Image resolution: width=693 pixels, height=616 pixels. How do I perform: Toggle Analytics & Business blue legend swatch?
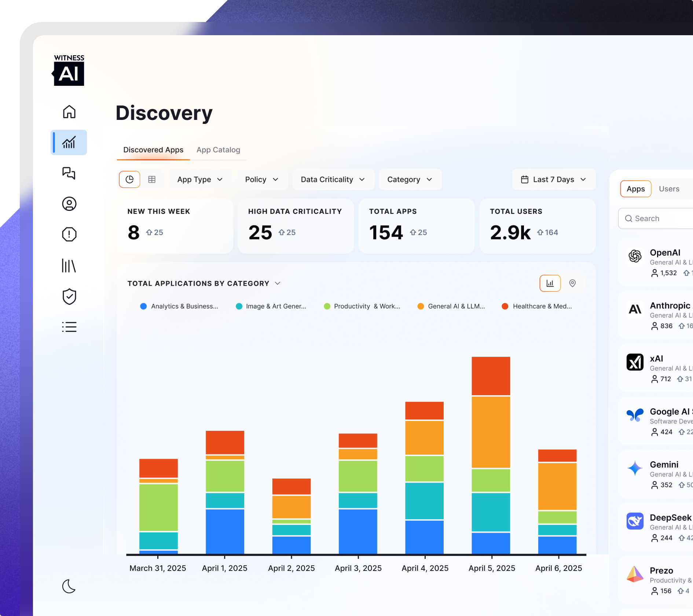[143, 306]
